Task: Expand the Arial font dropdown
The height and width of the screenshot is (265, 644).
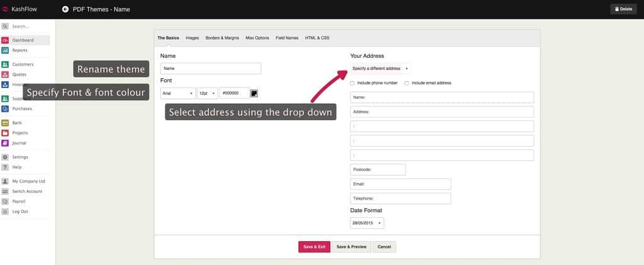Action: [x=178, y=93]
